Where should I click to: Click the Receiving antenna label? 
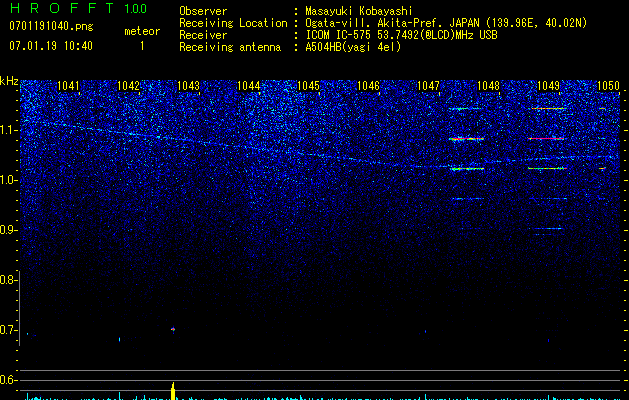tap(230, 47)
